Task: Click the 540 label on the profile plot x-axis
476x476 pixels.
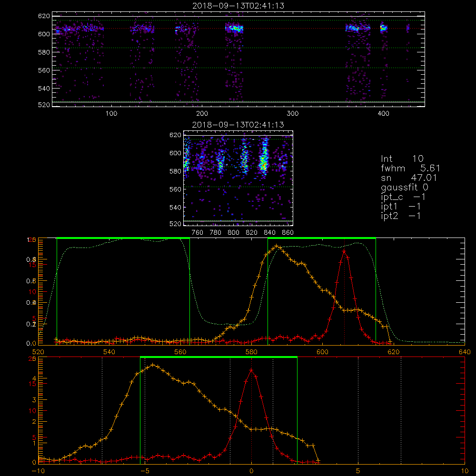Action: pos(109,352)
